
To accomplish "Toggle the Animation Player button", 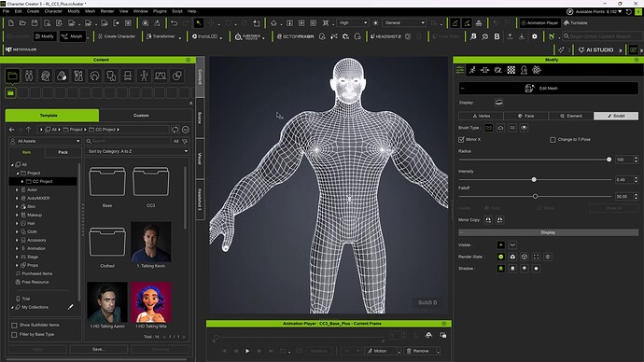I will (539, 23).
